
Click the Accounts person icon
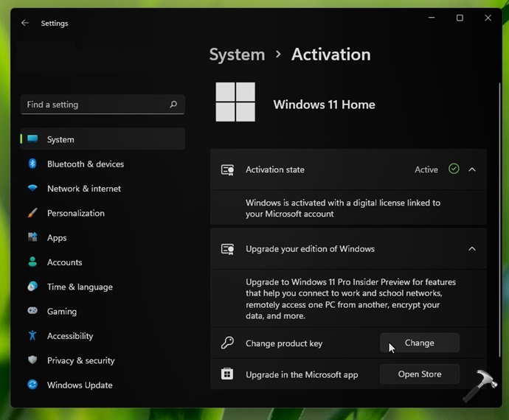(x=32, y=262)
